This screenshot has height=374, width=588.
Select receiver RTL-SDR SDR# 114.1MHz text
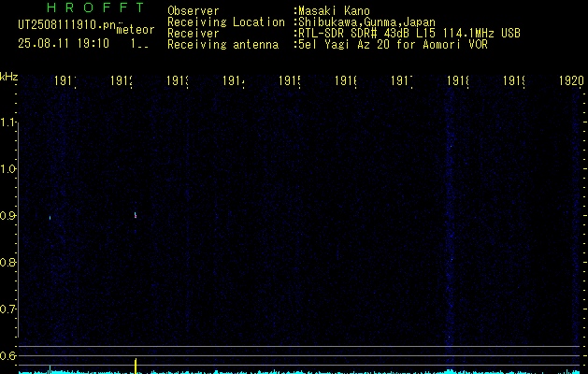pyautogui.click(x=409, y=34)
